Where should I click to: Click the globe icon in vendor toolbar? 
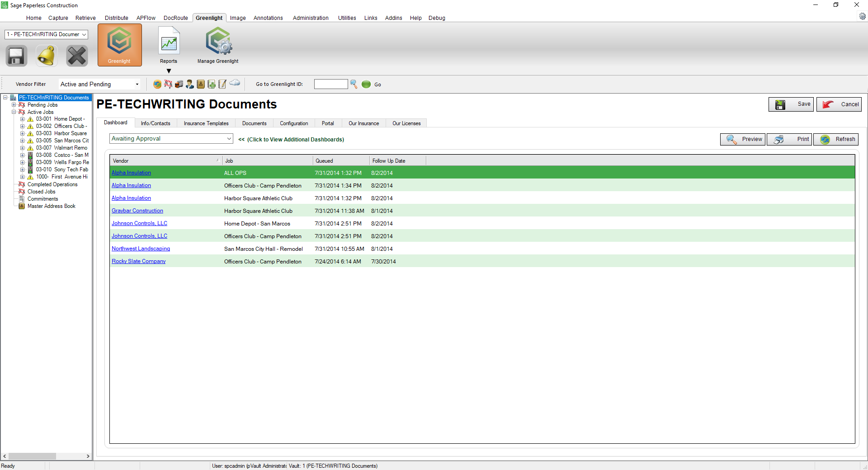click(157, 84)
